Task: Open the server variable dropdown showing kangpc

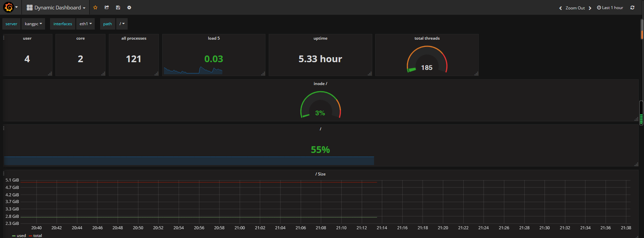Action: pyautogui.click(x=33, y=24)
